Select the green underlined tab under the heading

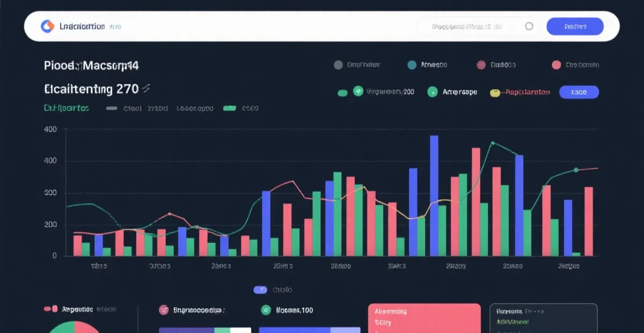pyautogui.click(x=66, y=108)
